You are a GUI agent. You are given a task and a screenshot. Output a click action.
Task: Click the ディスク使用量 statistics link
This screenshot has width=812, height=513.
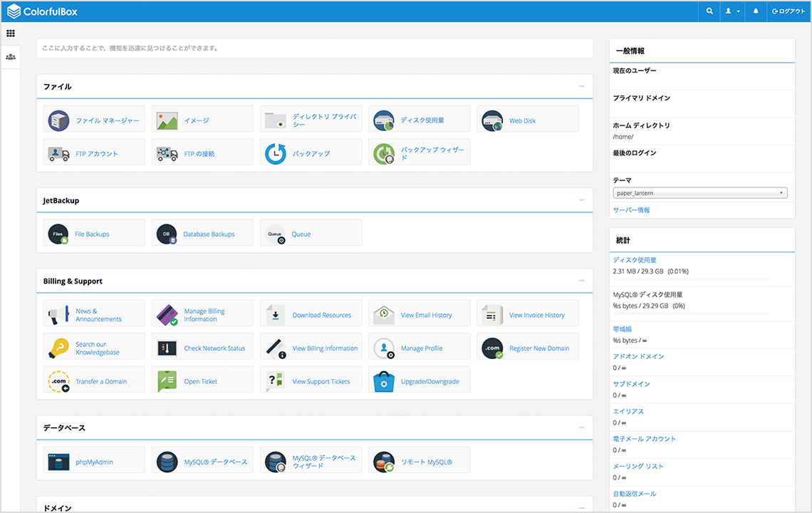pyautogui.click(x=635, y=260)
